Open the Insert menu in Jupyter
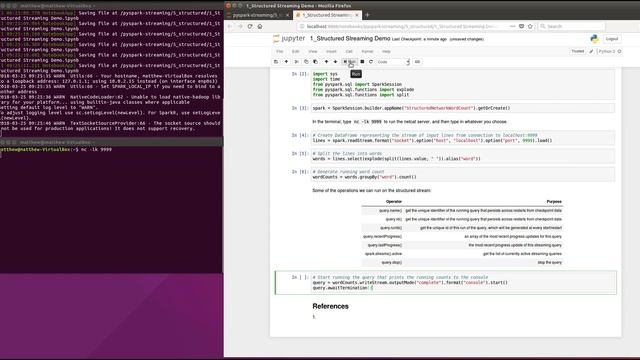The image size is (640, 360). 331,51
